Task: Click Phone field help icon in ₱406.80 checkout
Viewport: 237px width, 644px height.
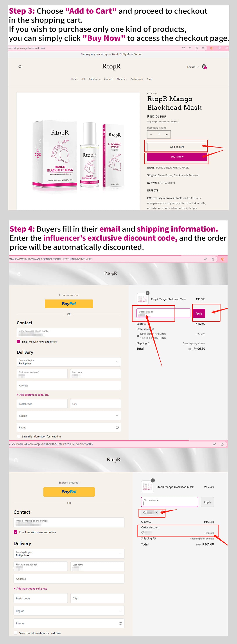Action: click(117, 427)
